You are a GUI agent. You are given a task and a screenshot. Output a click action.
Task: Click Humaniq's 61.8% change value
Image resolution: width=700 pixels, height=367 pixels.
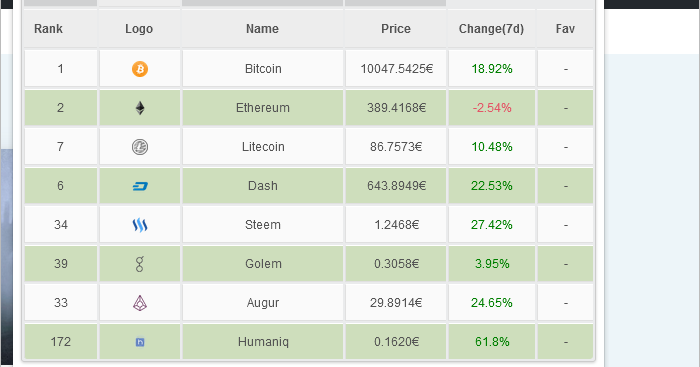(492, 342)
